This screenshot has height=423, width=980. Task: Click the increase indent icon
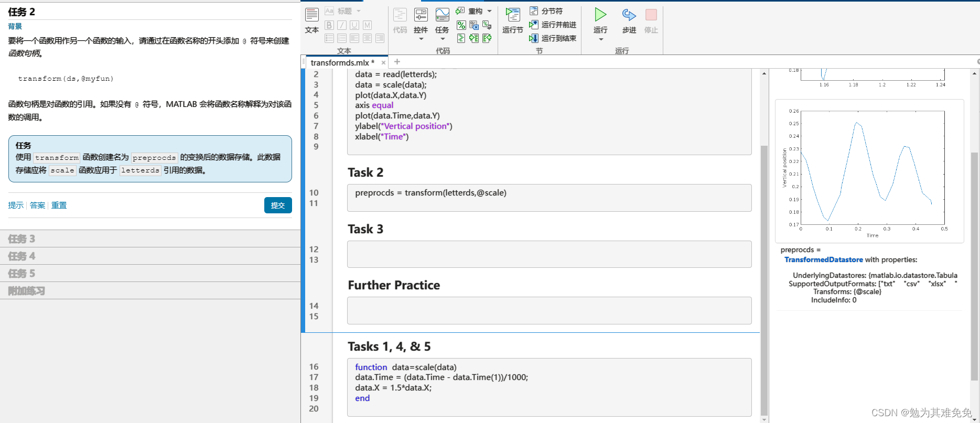(474, 38)
